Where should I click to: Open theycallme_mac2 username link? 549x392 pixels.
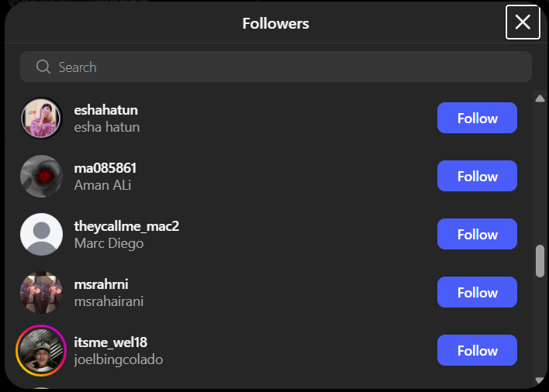pyautogui.click(x=126, y=226)
